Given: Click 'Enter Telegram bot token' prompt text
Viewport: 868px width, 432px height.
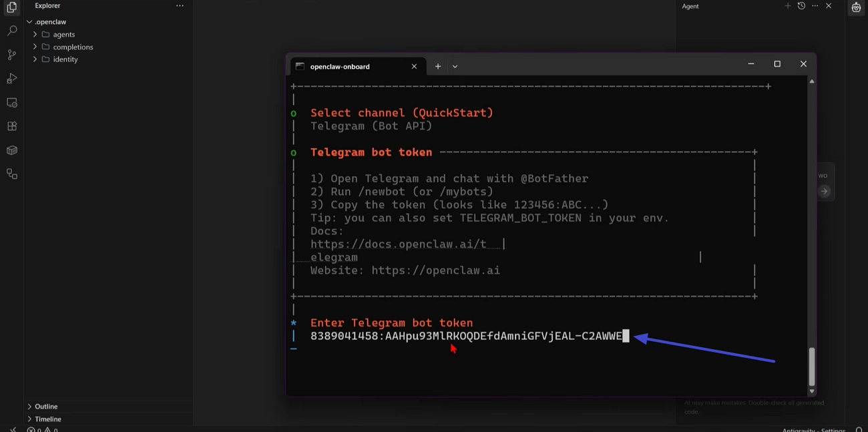Looking at the screenshot, I should (391, 323).
